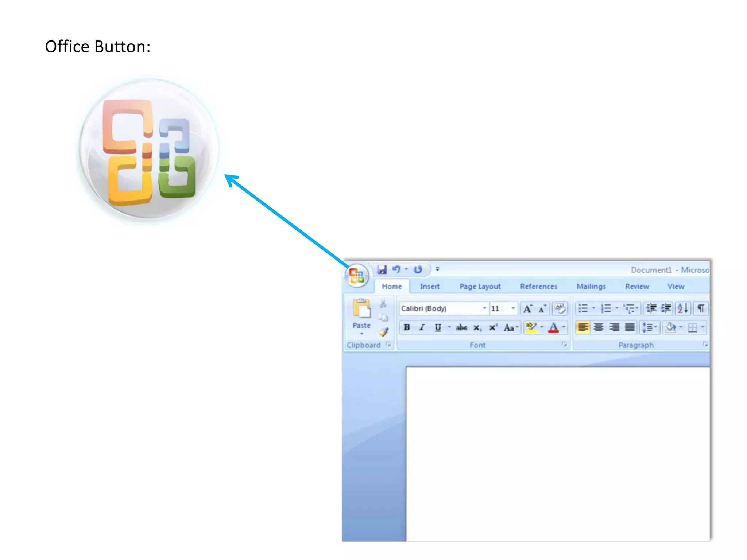Copy selection with Copy icon

click(x=383, y=318)
